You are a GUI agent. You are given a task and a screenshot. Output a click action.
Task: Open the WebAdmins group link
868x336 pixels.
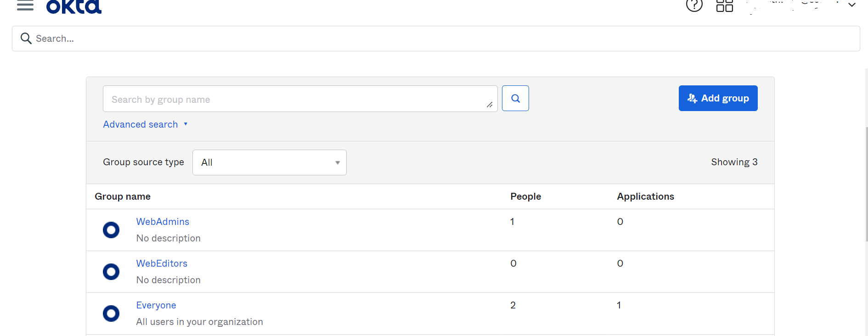coord(163,222)
